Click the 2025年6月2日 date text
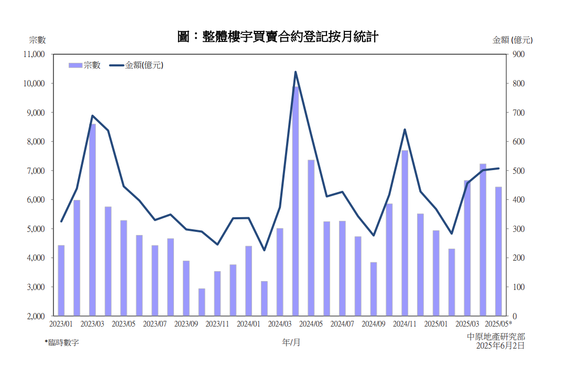 [500, 346]
